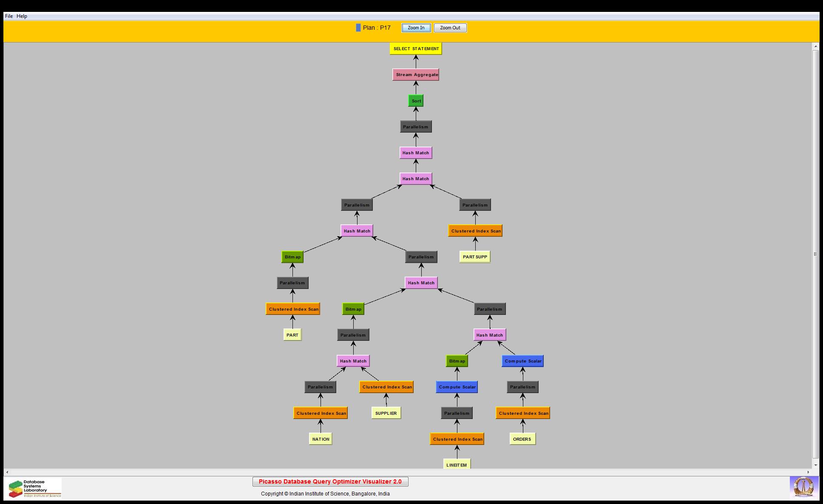Click the horizontal scrollbar right arrow

808,472
